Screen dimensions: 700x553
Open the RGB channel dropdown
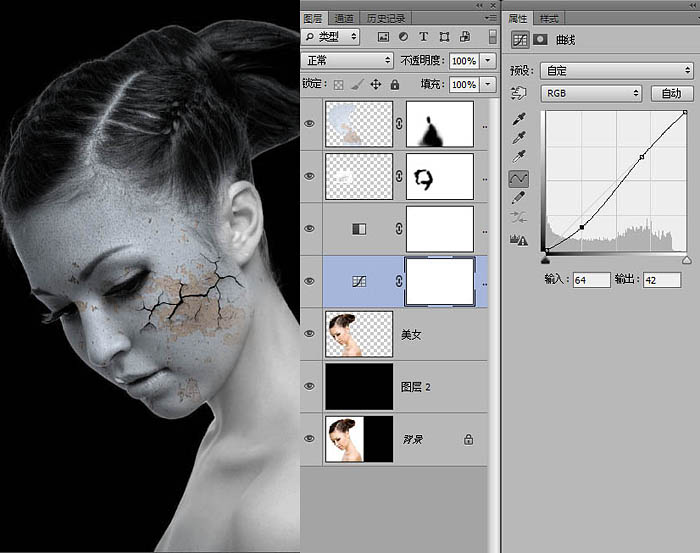592,93
